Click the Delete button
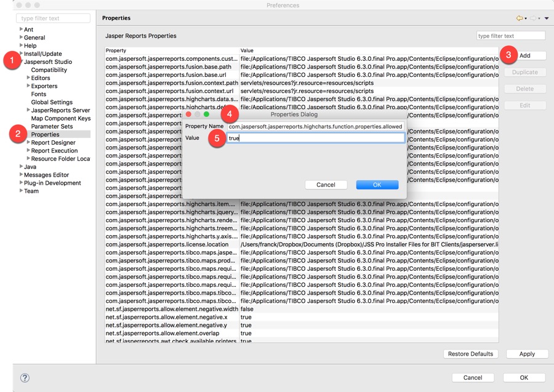 click(524, 89)
